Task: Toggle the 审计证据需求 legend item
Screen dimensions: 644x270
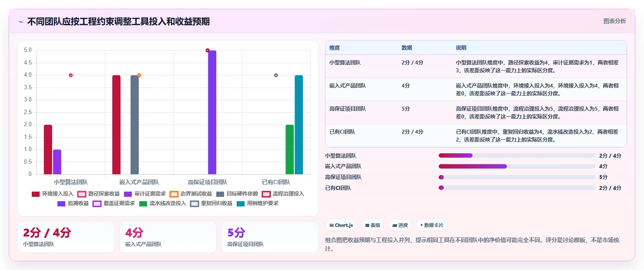Action: (x=145, y=194)
